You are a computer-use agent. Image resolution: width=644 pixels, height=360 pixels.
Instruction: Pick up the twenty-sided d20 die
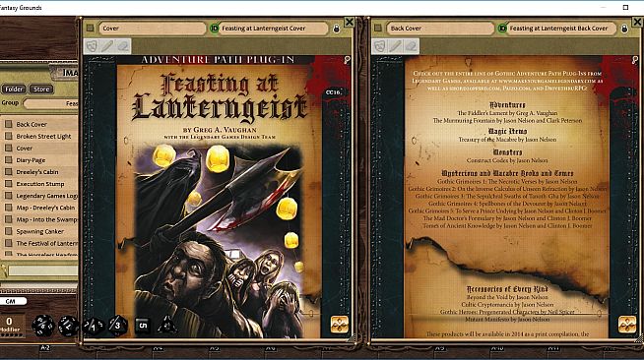(x=42, y=326)
